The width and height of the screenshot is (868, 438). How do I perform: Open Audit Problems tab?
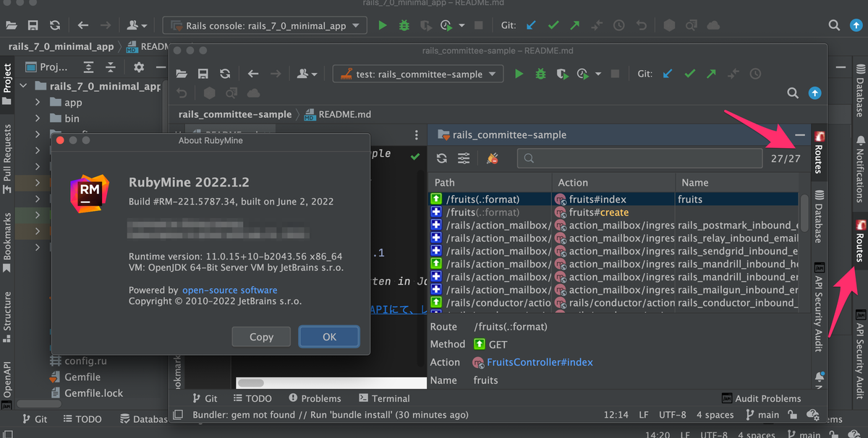761,398
